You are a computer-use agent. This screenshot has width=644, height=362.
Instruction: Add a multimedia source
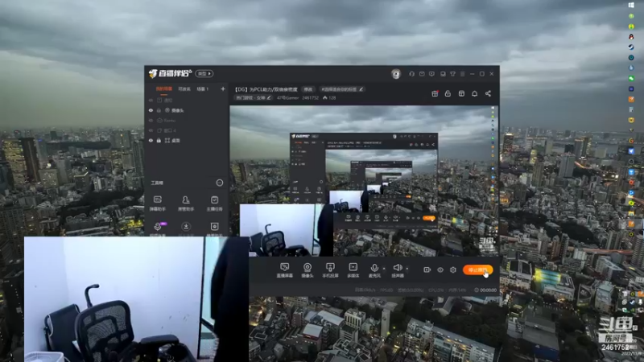(353, 270)
